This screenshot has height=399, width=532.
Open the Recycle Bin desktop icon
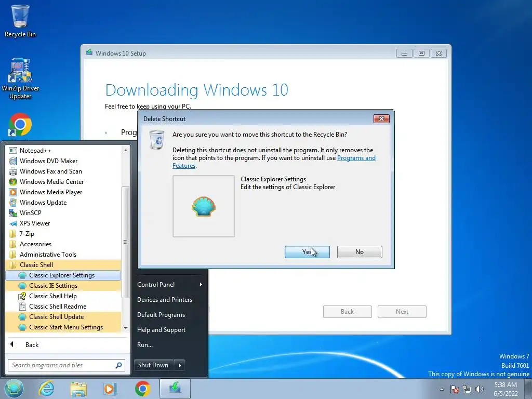pos(20,21)
